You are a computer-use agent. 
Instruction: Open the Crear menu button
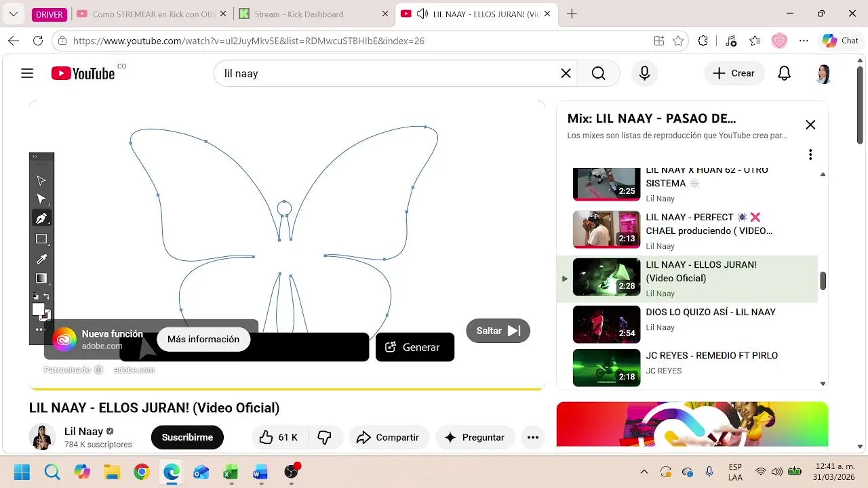click(734, 73)
